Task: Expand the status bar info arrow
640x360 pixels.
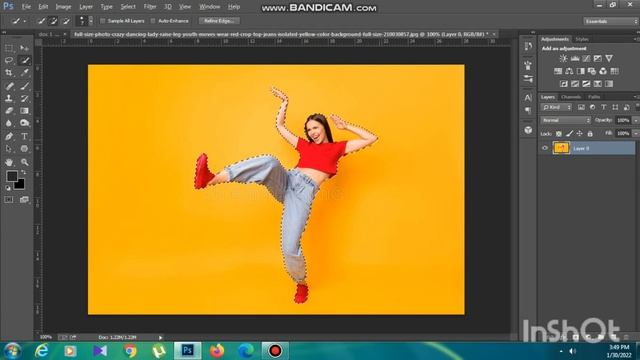Action: pos(160,338)
